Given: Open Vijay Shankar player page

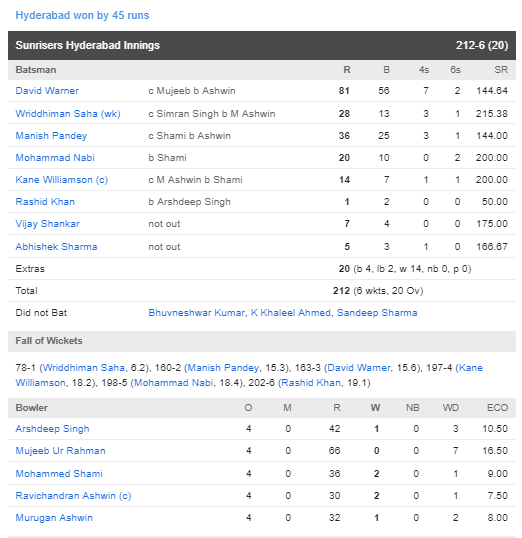Looking at the screenshot, I should coord(47,224).
